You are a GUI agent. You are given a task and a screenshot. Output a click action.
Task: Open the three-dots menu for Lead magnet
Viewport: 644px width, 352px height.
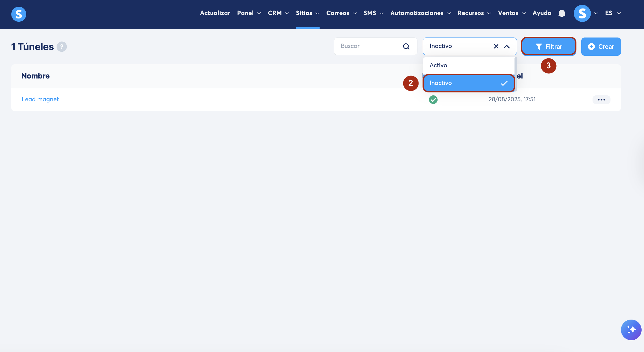tap(601, 99)
